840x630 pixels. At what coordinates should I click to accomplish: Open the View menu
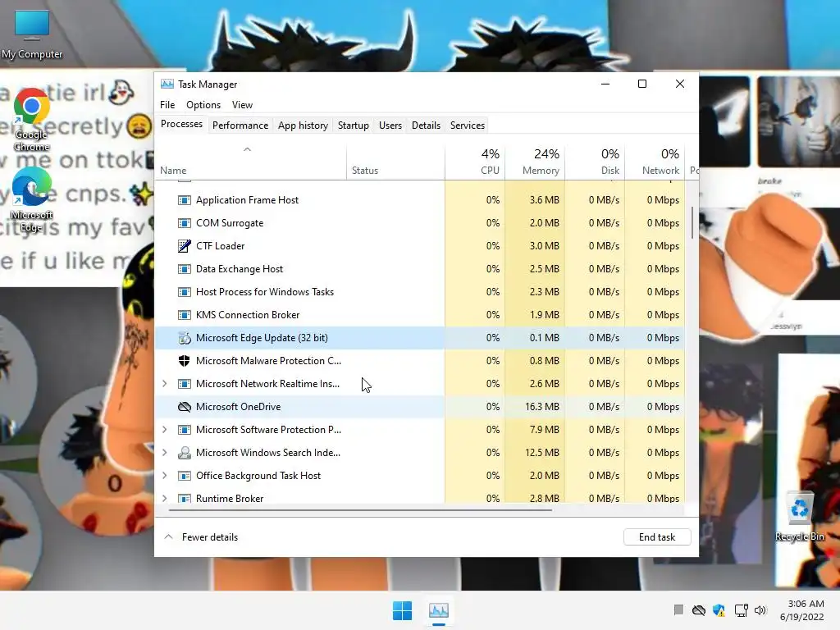(x=242, y=105)
